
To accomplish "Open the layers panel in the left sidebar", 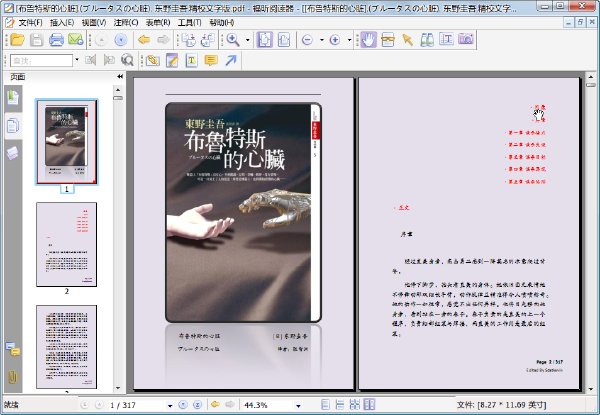I will tap(13, 153).
